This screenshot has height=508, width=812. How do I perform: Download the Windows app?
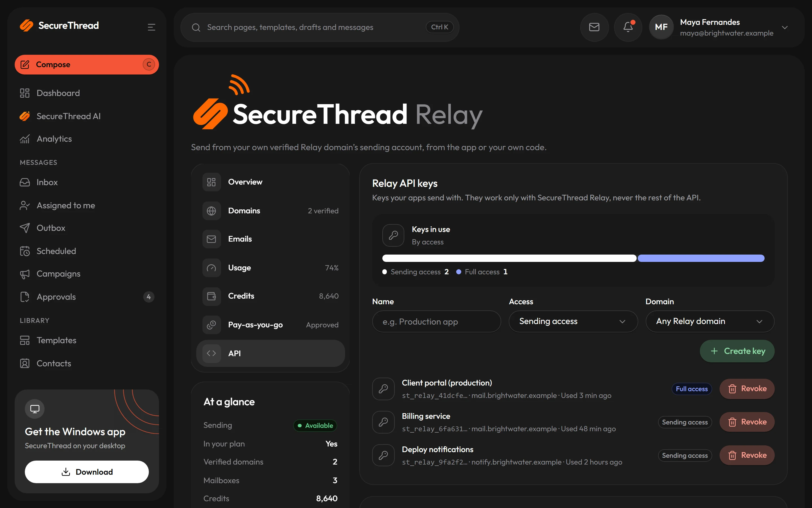(87, 472)
